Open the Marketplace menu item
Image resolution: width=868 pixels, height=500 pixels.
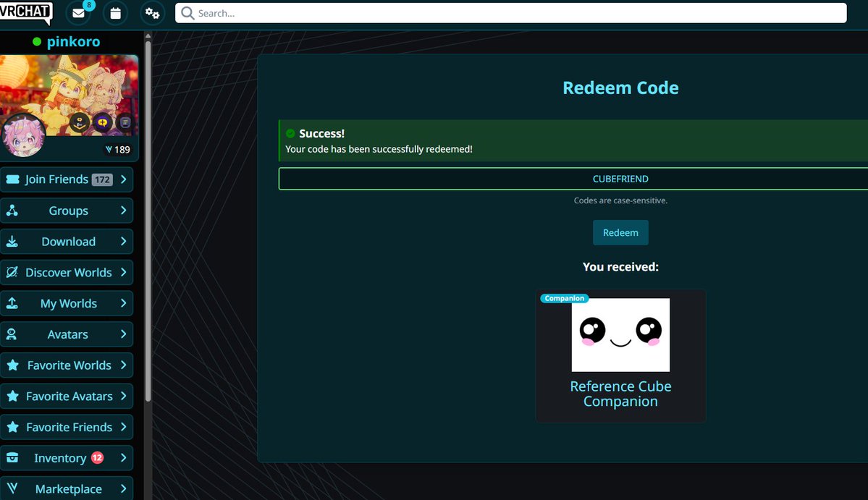pyautogui.click(x=67, y=488)
